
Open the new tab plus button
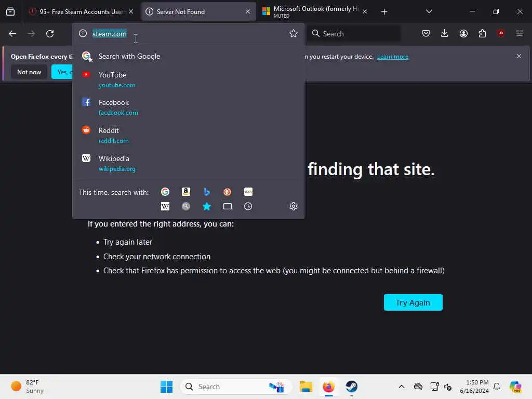[x=384, y=12]
